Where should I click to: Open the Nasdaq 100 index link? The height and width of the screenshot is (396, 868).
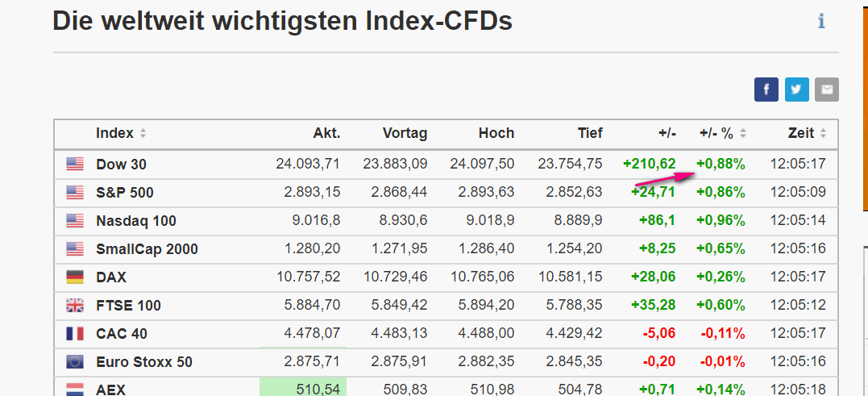[x=135, y=221]
